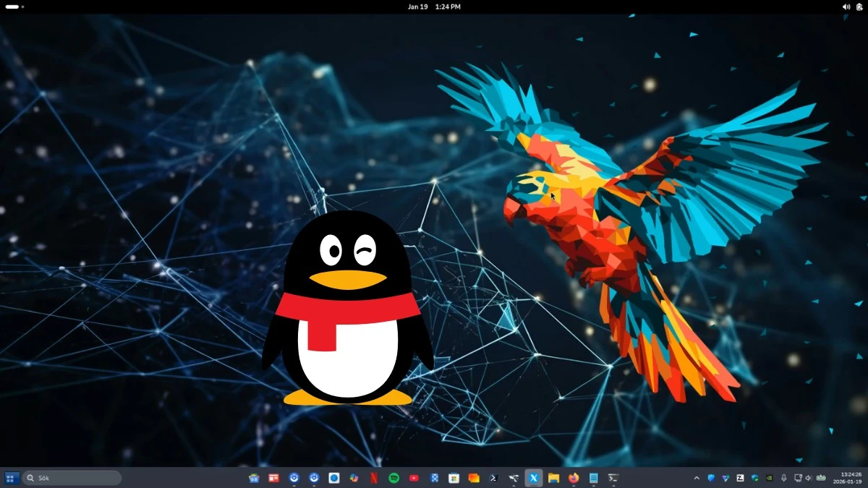
Task: Mute audio via the tray speaker icon
Action: coord(809,478)
